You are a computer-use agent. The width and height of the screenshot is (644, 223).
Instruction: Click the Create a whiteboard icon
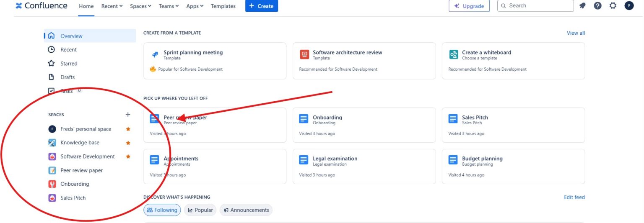(x=453, y=54)
